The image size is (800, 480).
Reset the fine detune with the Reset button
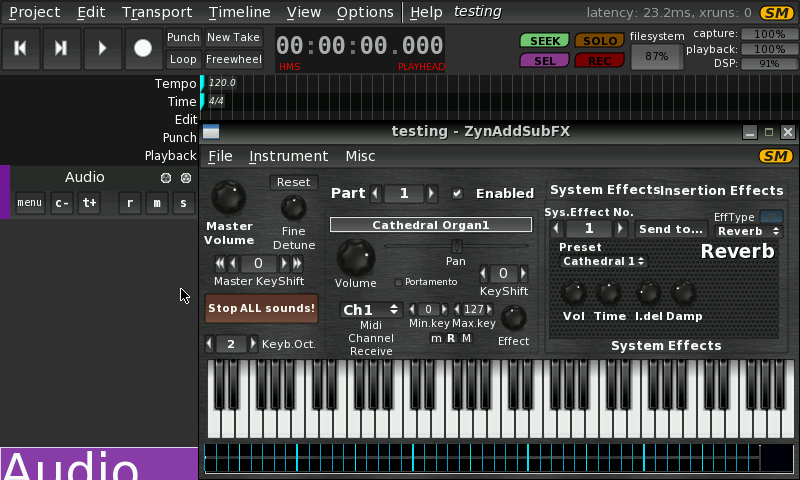click(293, 182)
